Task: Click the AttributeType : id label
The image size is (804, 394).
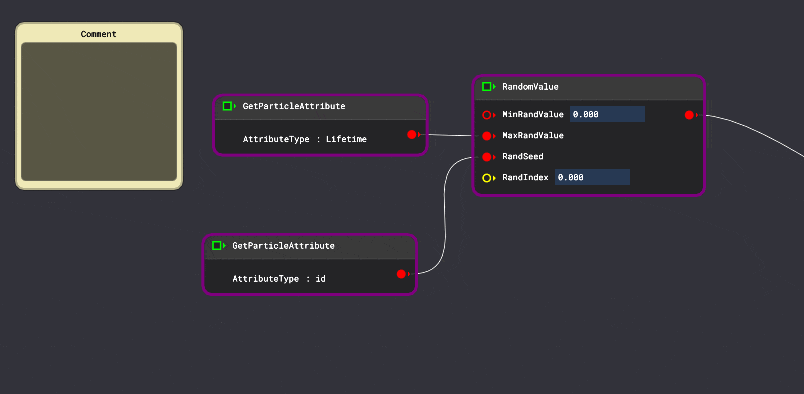Action: pyautogui.click(x=279, y=279)
